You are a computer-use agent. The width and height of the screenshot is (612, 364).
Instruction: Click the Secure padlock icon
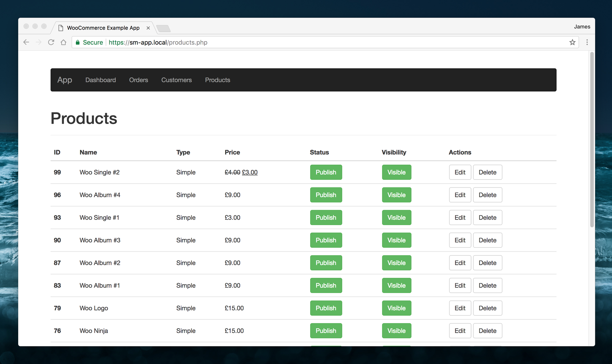point(77,42)
